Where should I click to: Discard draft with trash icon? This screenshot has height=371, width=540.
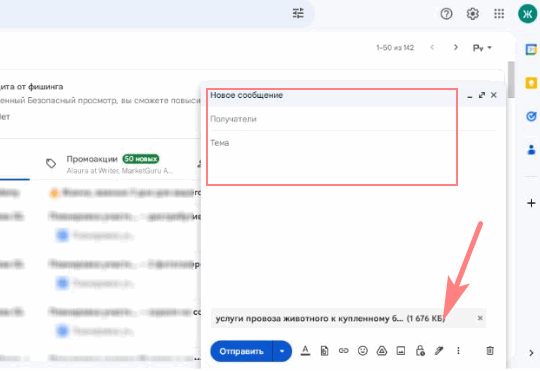point(490,351)
